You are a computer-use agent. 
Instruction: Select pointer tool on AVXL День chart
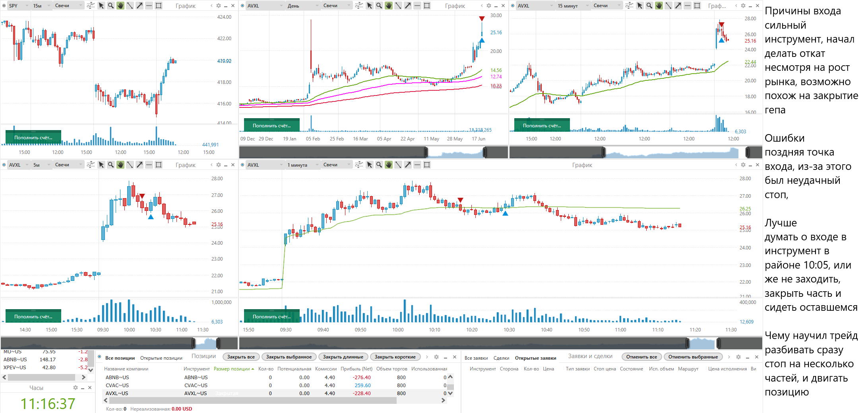point(370,6)
